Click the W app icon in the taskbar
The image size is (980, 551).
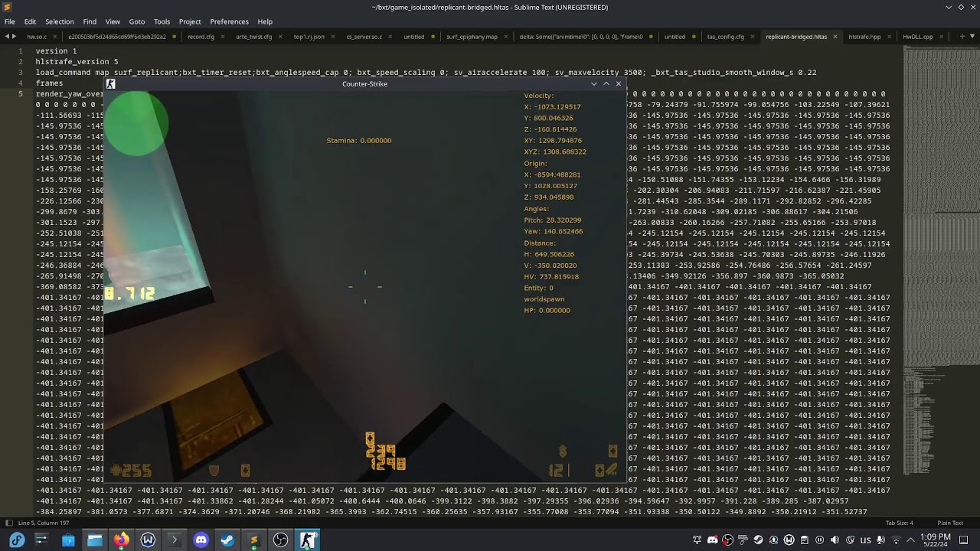click(x=148, y=540)
